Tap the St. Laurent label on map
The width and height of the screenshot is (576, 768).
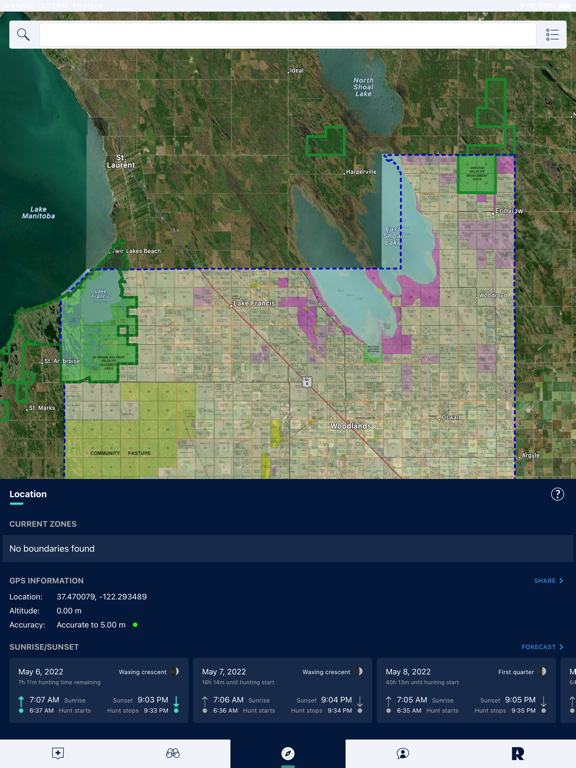click(120, 161)
